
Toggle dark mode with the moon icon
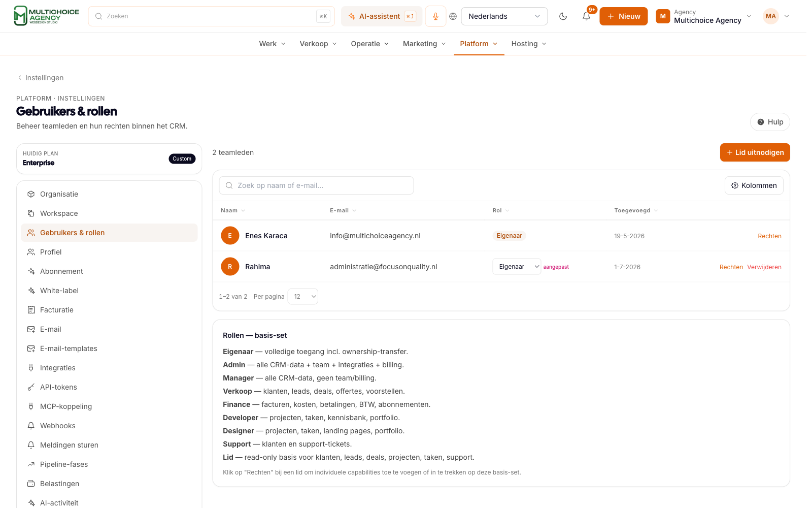click(x=563, y=16)
